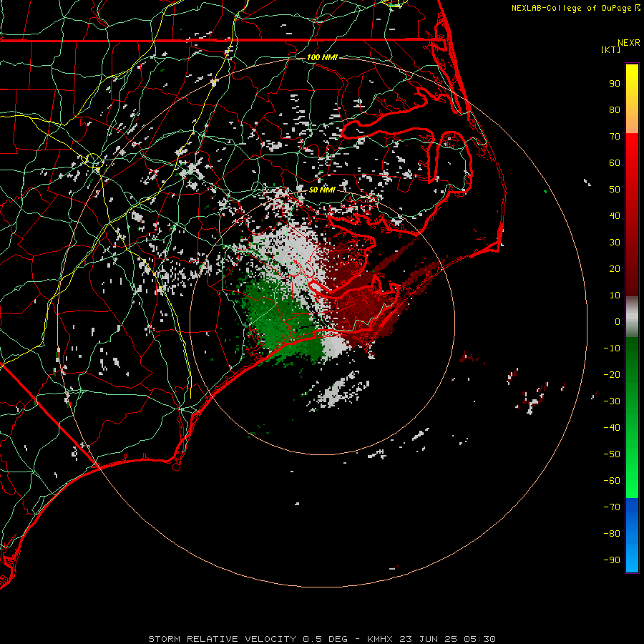The width and height of the screenshot is (644, 644).
Task: Click the 50 NMI range ring label
Action: click(x=322, y=190)
